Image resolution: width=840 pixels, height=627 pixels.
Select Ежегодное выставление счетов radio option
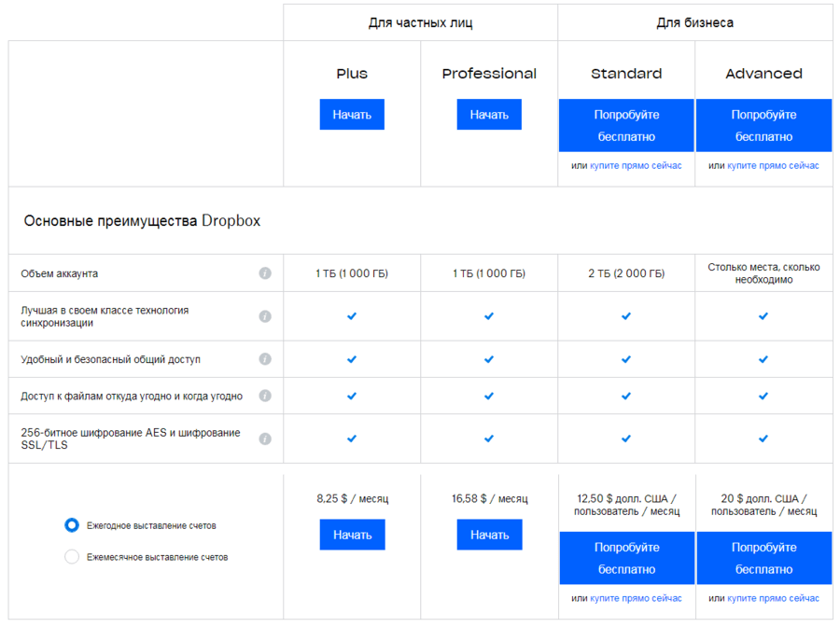tap(72, 525)
